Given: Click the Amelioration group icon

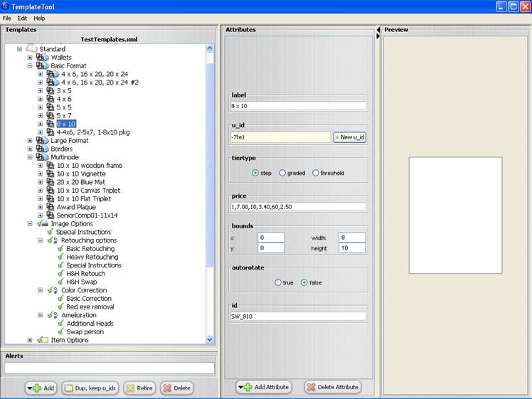Looking at the screenshot, I should [x=53, y=315].
